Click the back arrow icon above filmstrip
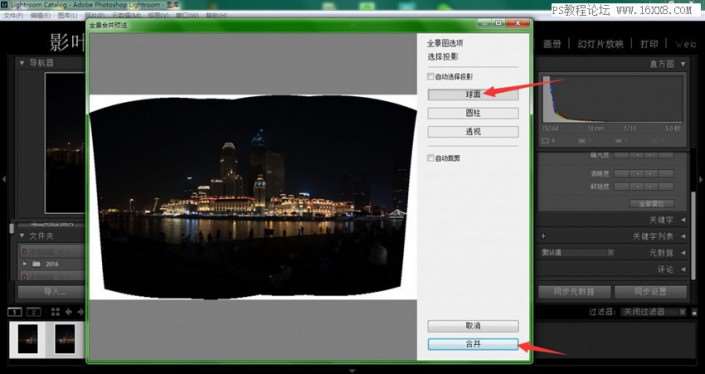Screen dimensions: 705x374 click(x=69, y=312)
